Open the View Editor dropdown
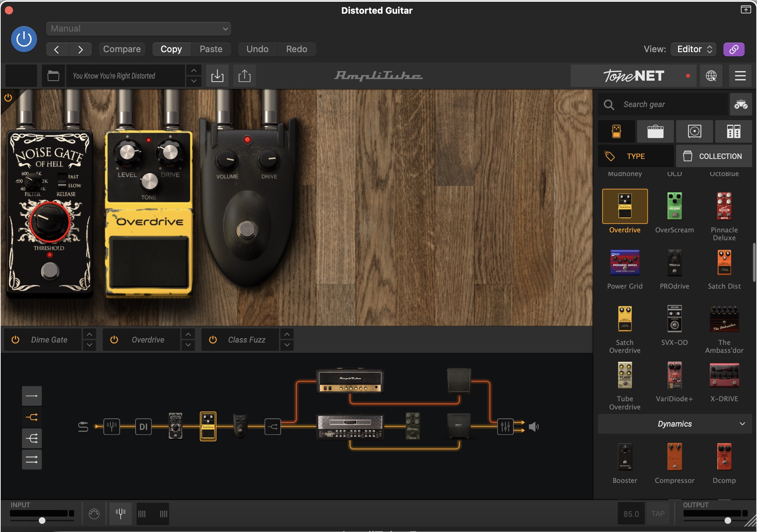This screenshot has height=532, width=757. [694, 49]
